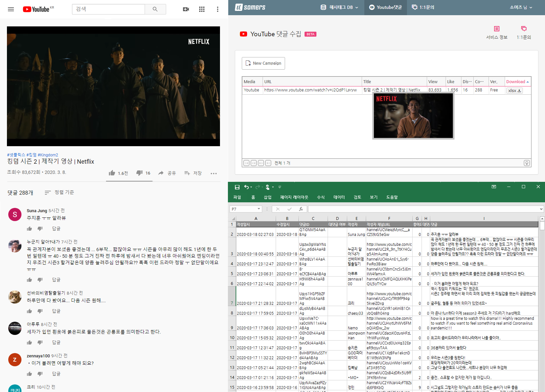545x392 pixels.
Task: Open Excel ribbon display options icon
Action: pos(494,187)
